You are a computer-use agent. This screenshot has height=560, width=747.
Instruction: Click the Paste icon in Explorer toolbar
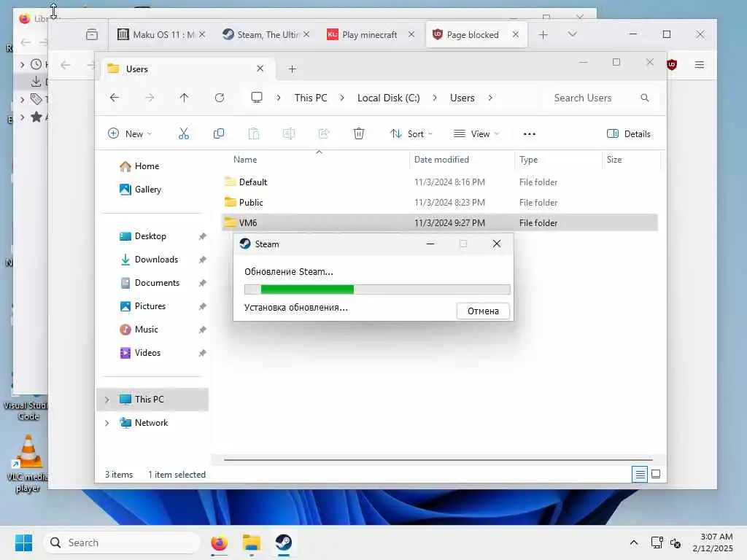[254, 134]
